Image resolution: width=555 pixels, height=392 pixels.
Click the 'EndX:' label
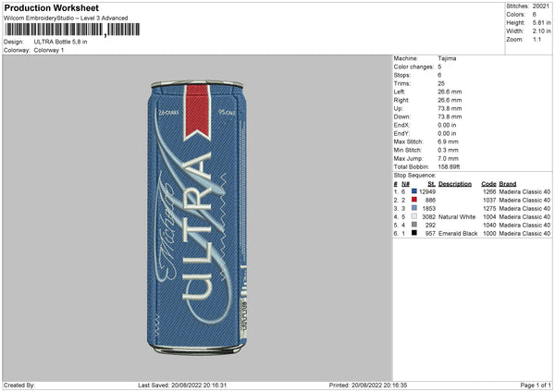(401, 125)
